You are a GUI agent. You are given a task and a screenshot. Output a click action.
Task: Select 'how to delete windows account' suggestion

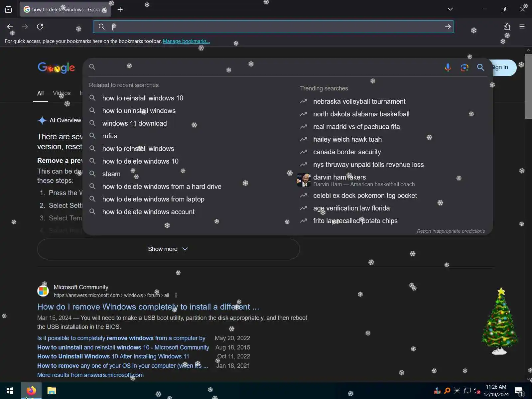pyautogui.click(x=148, y=212)
